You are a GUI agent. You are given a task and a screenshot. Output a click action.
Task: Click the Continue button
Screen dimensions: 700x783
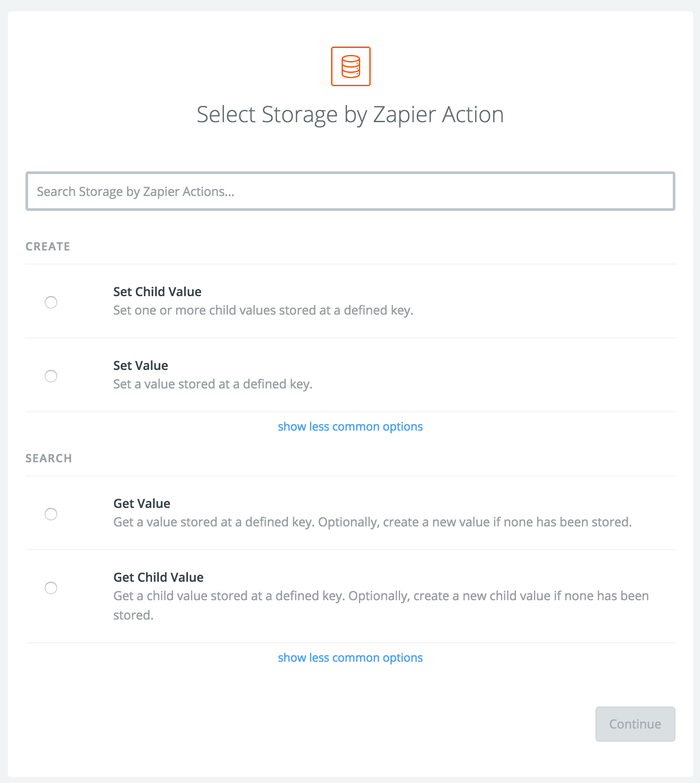635,724
